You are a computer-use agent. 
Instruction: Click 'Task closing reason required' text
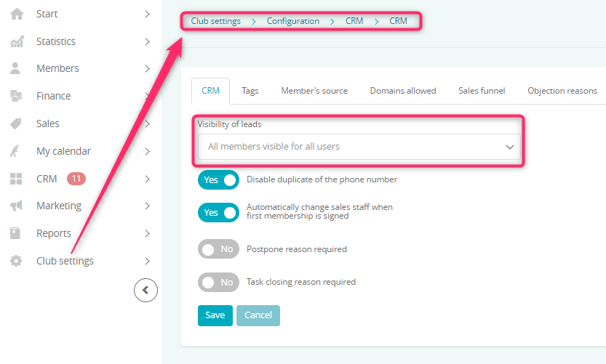[x=301, y=282]
